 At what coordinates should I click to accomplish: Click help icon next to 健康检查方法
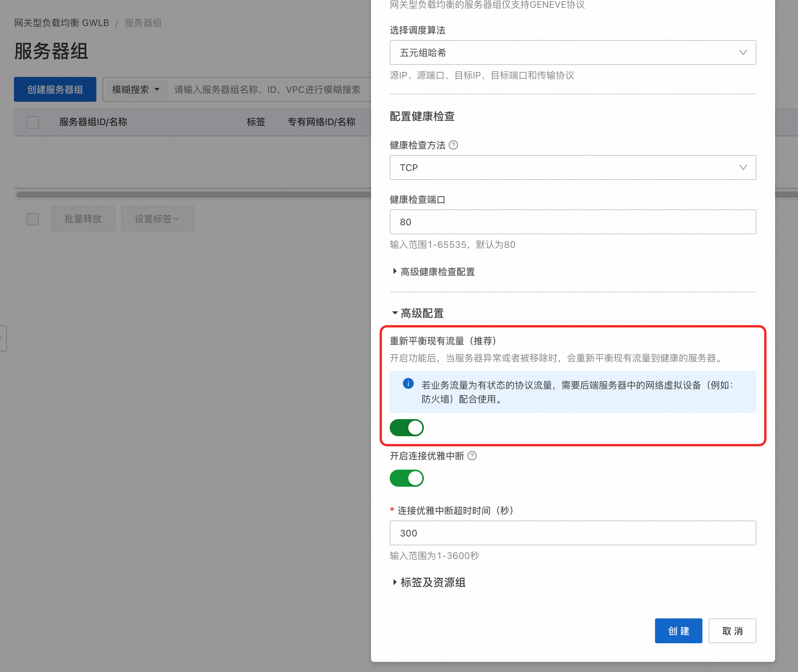[453, 145]
